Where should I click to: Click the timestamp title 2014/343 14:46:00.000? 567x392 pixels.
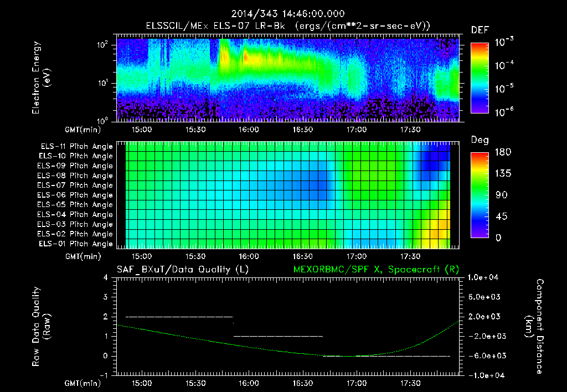[288, 14]
